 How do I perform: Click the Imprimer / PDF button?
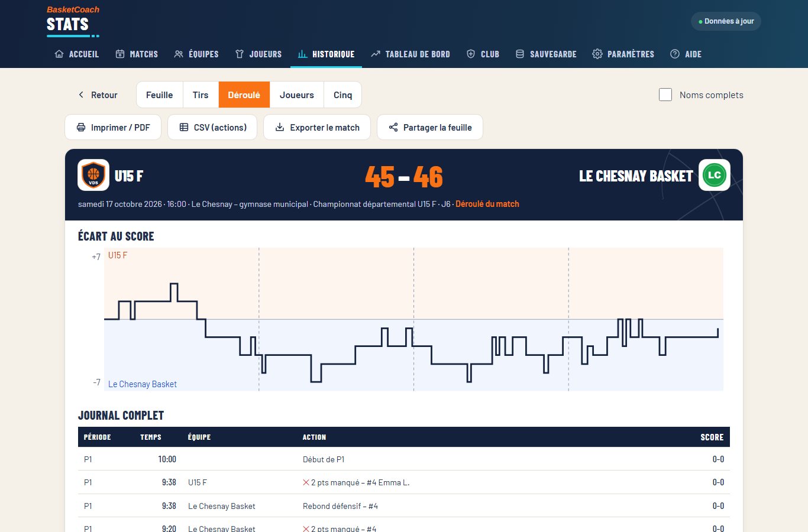[x=113, y=127]
